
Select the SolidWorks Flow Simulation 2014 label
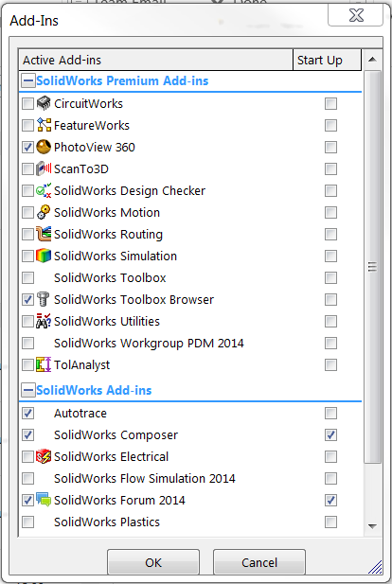145,479
